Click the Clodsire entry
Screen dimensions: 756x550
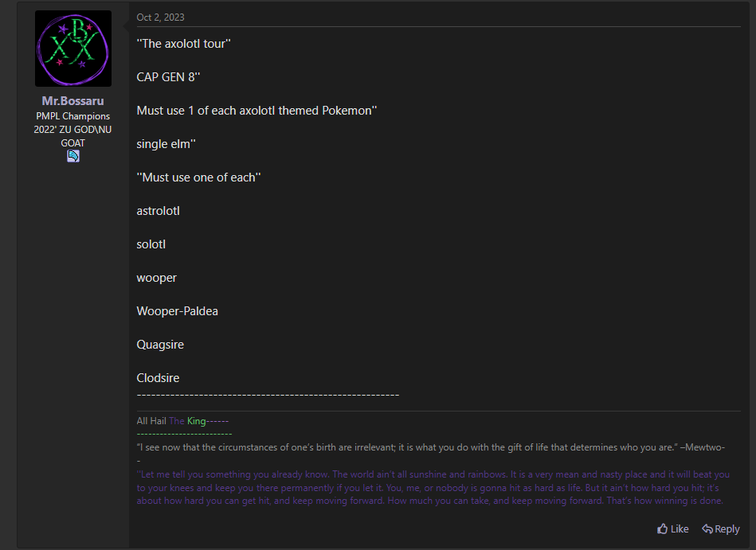[159, 378]
